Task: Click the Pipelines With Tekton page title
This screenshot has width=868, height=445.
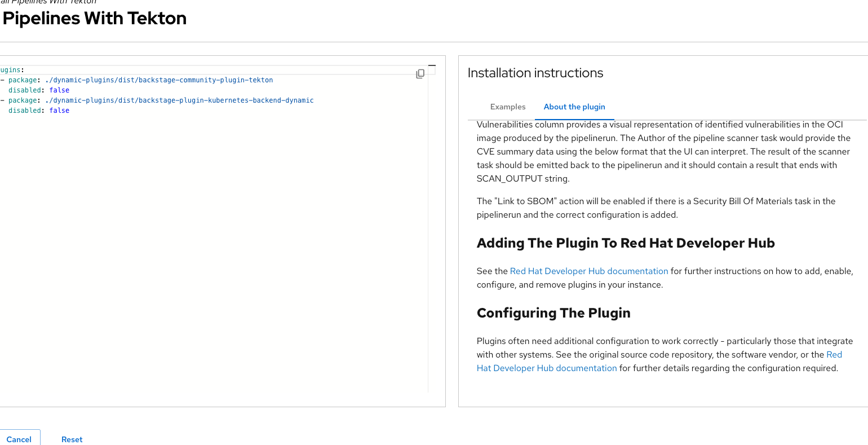Action: tap(94, 18)
